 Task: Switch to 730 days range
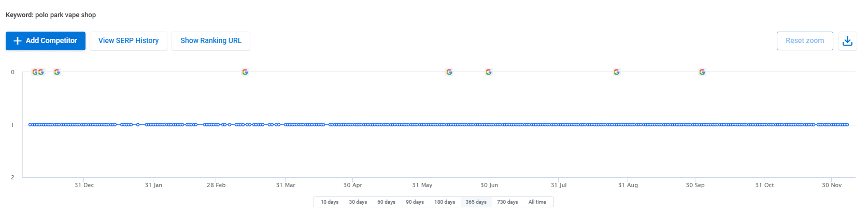coord(507,202)
